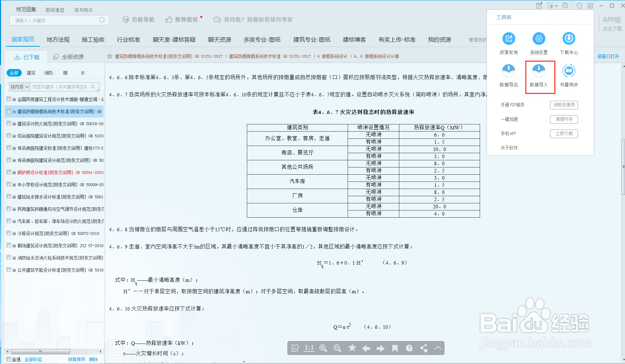Switch to the 地方法规 tab
Viewport: 625px width, 364px height.
(57, 39)
